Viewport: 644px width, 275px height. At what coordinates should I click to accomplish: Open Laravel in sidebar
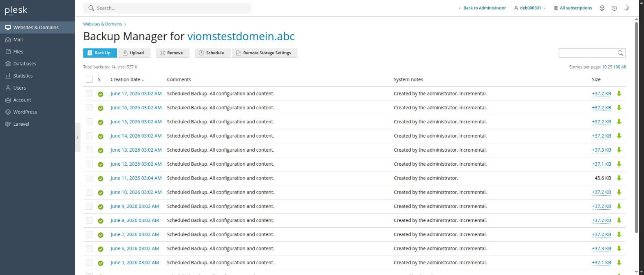pos(37,124)
